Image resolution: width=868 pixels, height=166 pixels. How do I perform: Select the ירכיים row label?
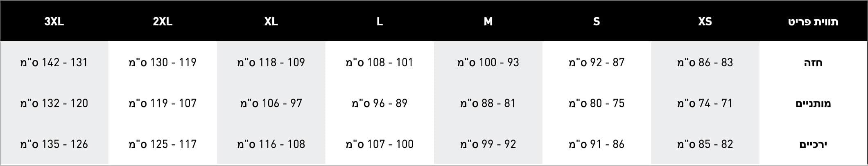coord(813,144)
